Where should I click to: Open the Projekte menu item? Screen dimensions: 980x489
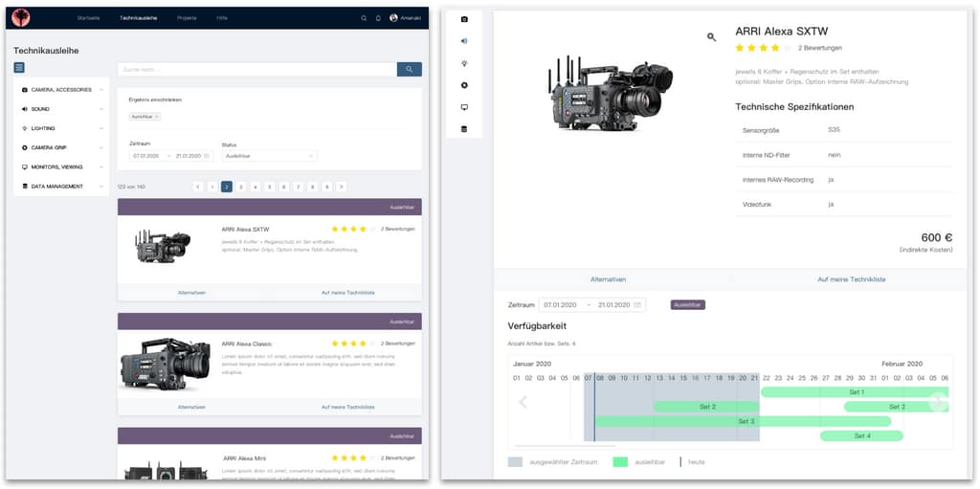[187, 18]
